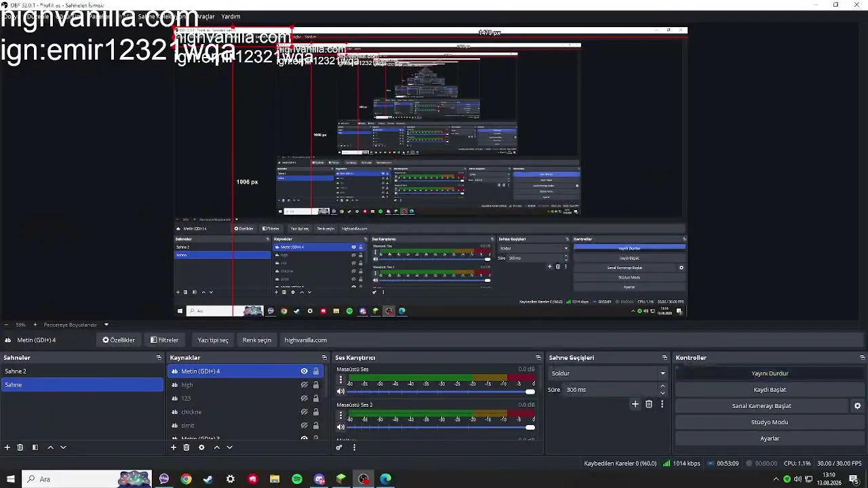Move the selected scene down
Viewport: 868px width, 488px height.
tap(63, 447)
